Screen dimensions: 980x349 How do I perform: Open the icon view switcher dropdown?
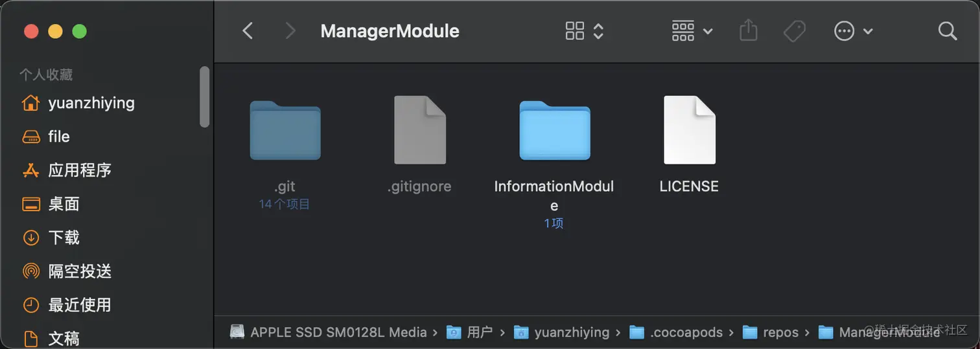tap(585, 31)
